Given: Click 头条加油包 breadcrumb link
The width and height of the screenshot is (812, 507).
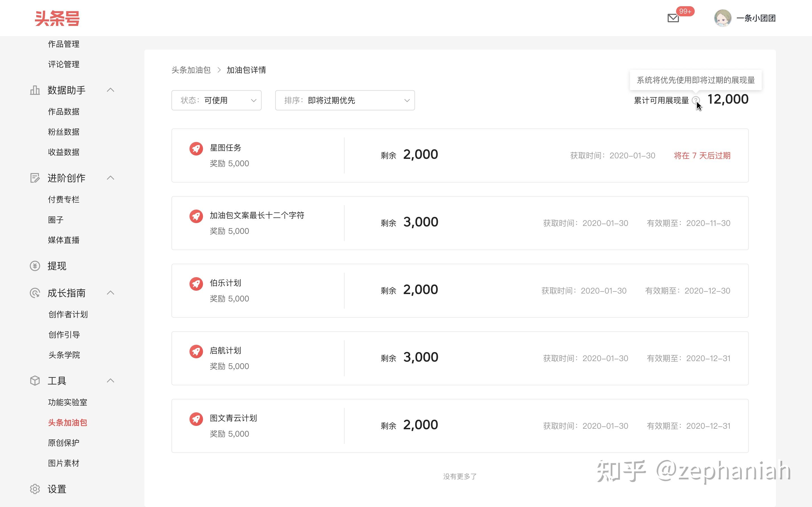Looking at the screenshot, I should (191, 70).
